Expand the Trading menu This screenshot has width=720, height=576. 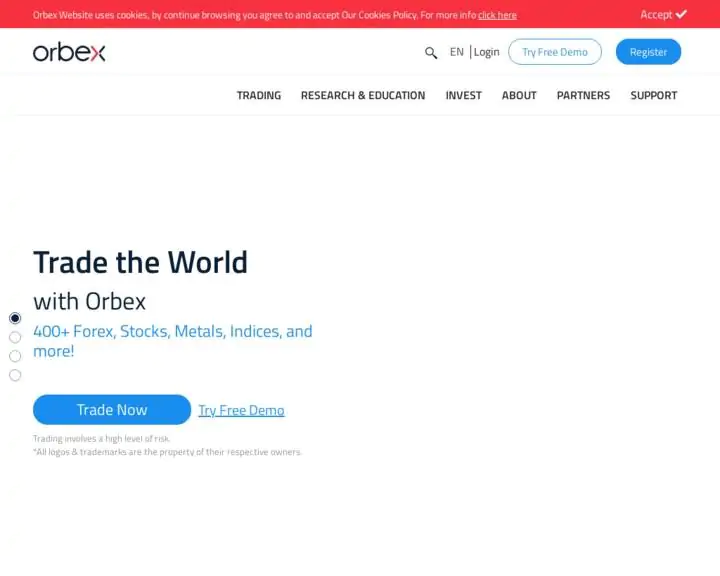(258, 96)
